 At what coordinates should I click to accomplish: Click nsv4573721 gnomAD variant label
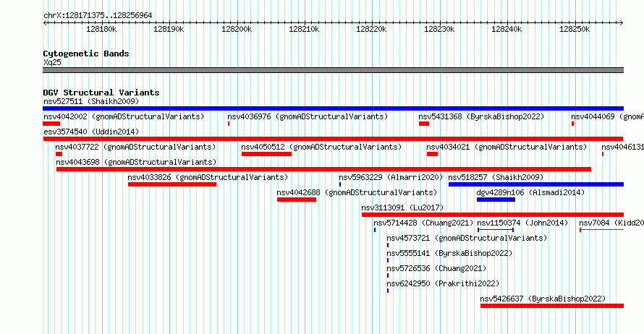coord(467,238)
